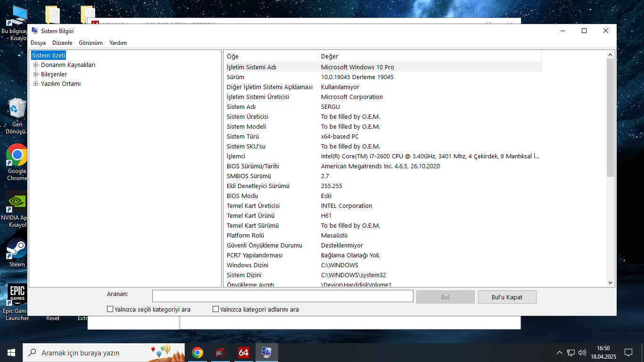Close the Sistem Bilgisi window

[606, 31]
